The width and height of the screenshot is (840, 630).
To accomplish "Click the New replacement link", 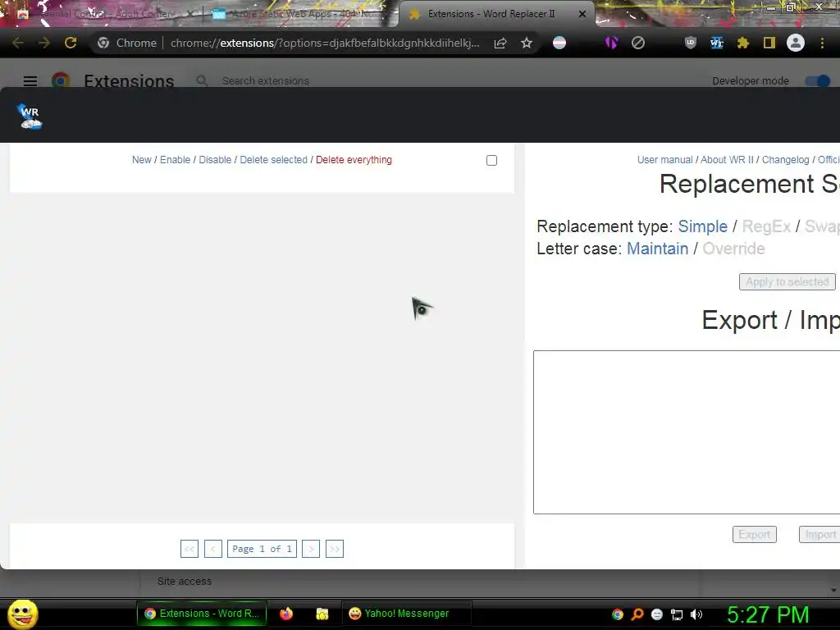I will 141,160.
